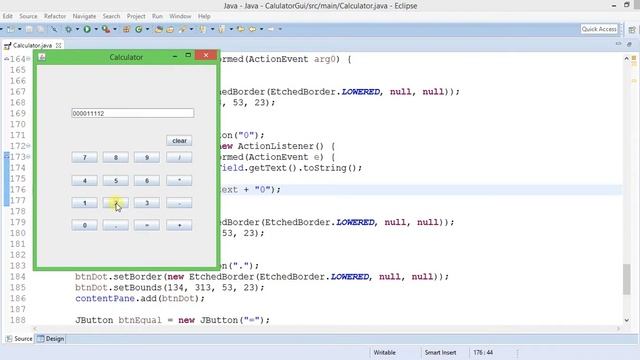Click the equals button in Calculator
Screen dimensions: 640x360
[147, 225]
